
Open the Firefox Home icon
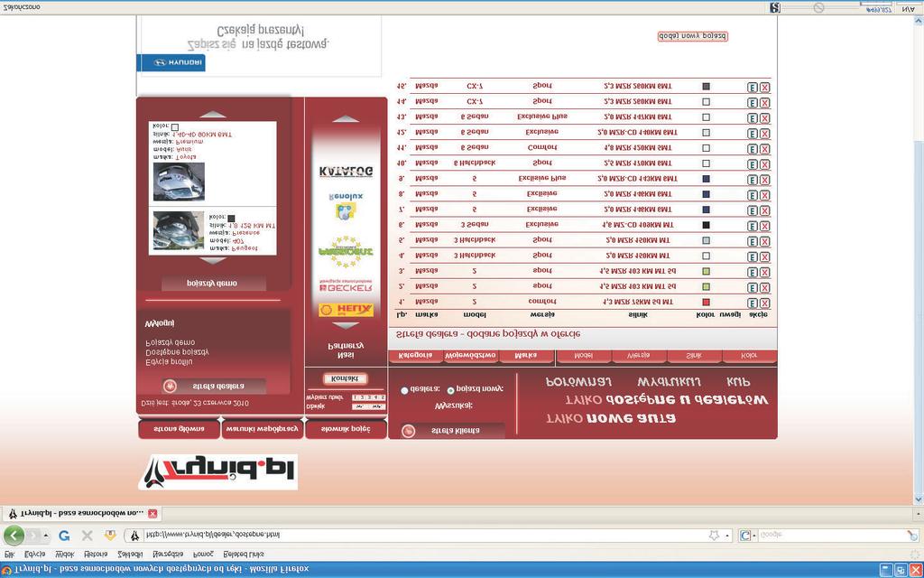(110, 536)
